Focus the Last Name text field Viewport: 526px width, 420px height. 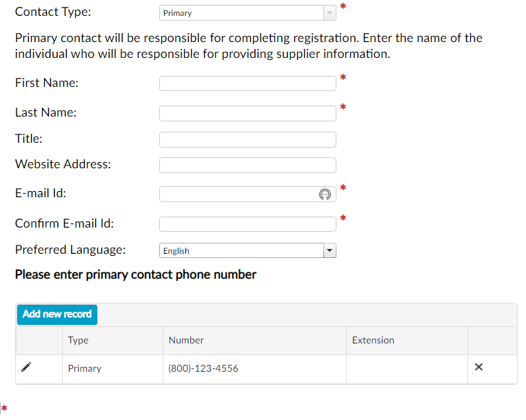click(x=247, y=113)
